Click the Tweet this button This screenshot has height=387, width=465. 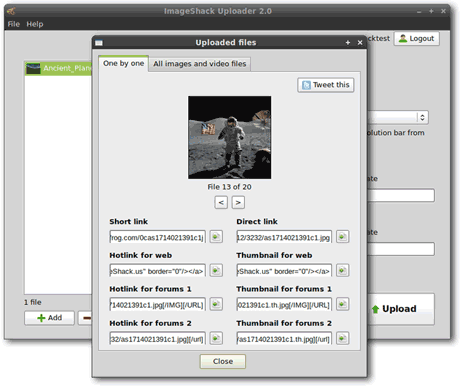click(326, 85)
